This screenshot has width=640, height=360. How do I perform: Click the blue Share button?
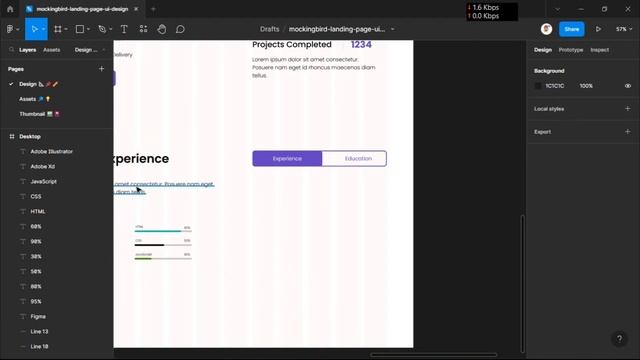click(x=571, y=29)
